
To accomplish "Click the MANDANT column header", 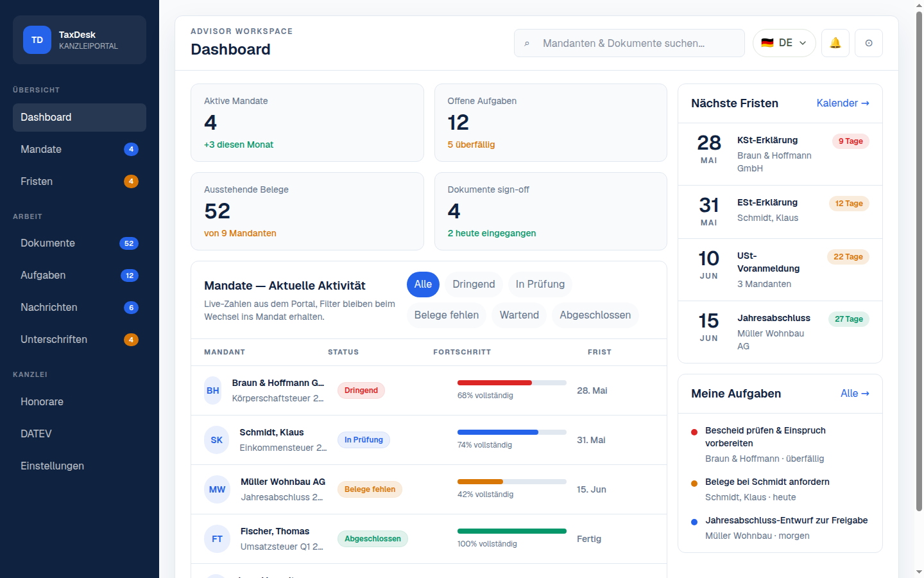I will point(225,352).
